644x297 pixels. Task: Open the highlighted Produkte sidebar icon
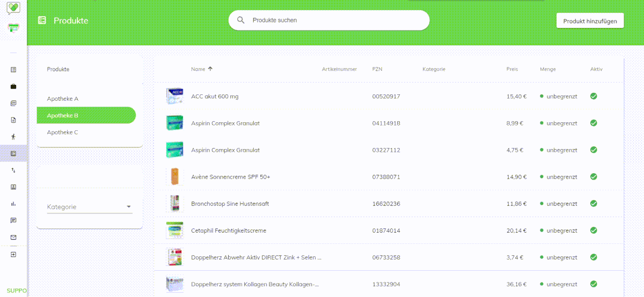13,154
